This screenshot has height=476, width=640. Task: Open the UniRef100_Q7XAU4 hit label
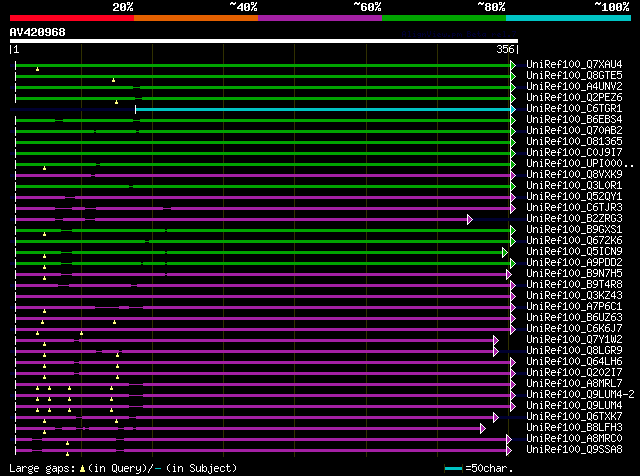[x=574, y=65]
